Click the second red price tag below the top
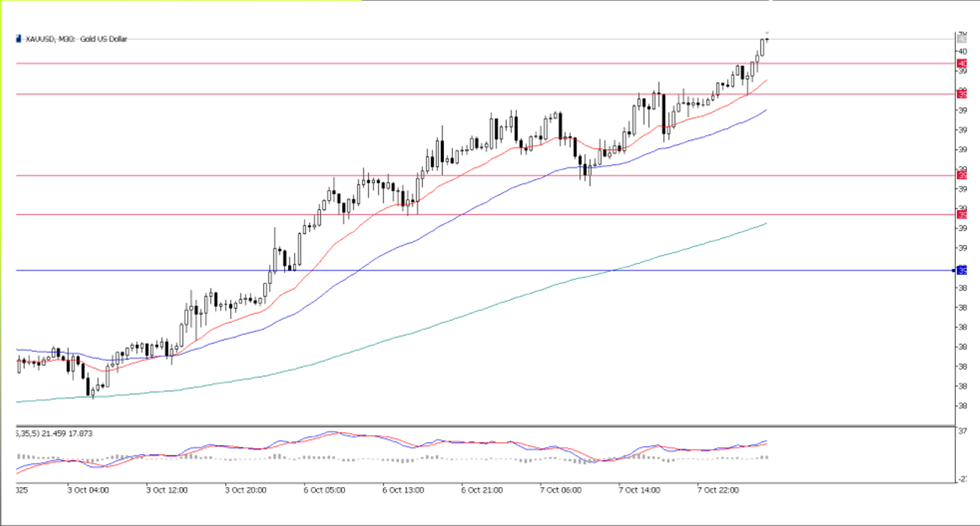The width and height of the screenshot is (980, 526). (x=963, y=95)
